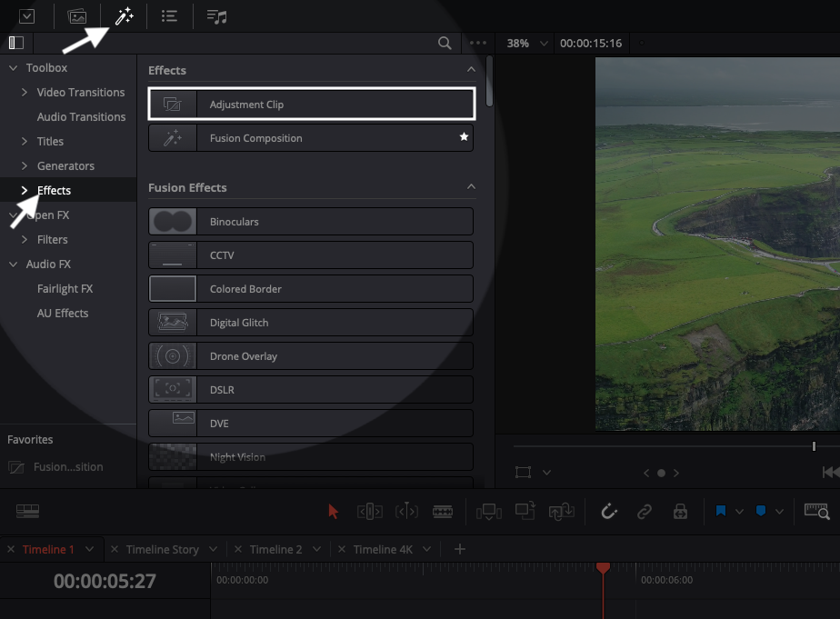
Task: Toggle Position Lock padlock icon
Action: [x=680, y=512]
